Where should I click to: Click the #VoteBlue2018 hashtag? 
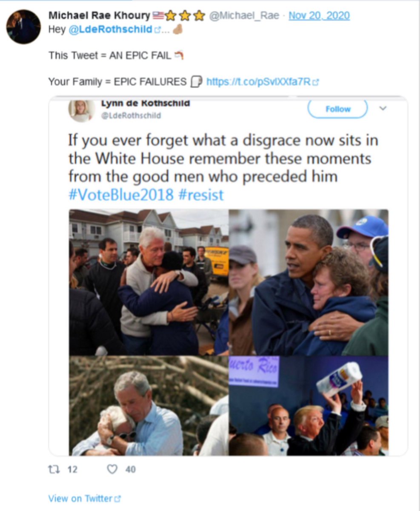tap(121, 195)
